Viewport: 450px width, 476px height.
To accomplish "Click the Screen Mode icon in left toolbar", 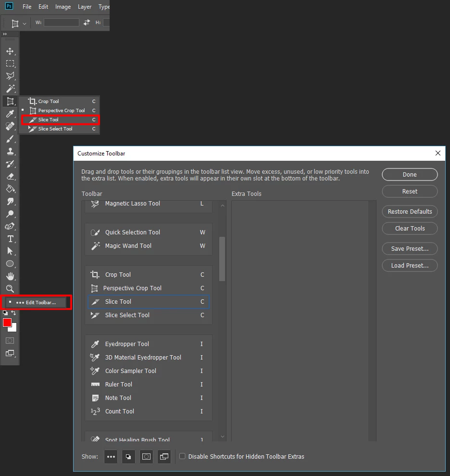I will 10,353.
